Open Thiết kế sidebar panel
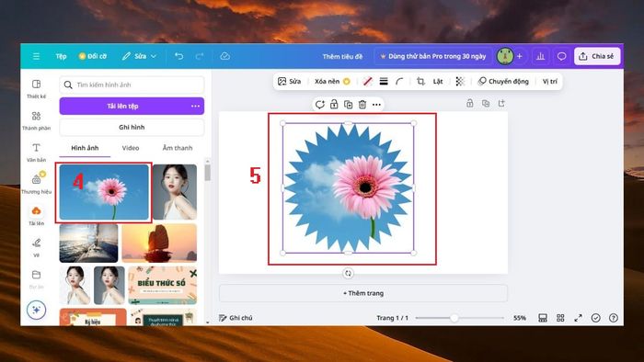 [36, 88]
